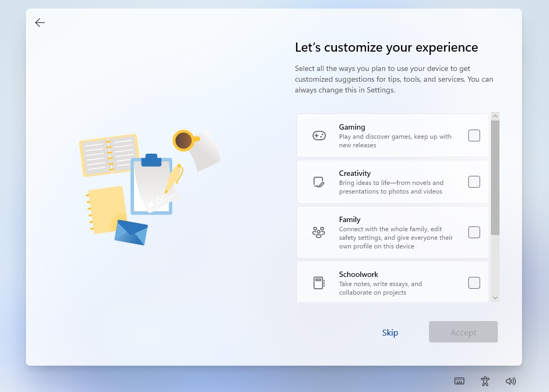This screenshot has height=392, width=549.
Task: Open the volume speaker icon
Action: pyautogui.click(x=511, y=381)
